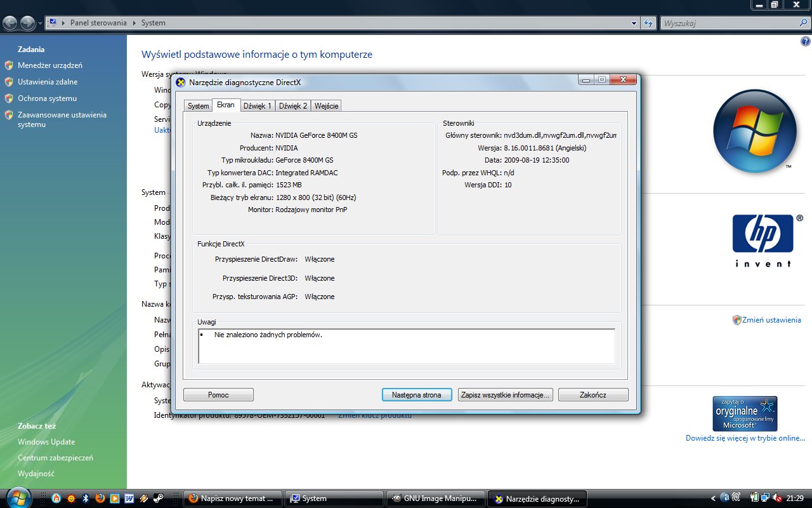Click the address bar refresh button
This screenshot has width=812, height=508.
648,23
